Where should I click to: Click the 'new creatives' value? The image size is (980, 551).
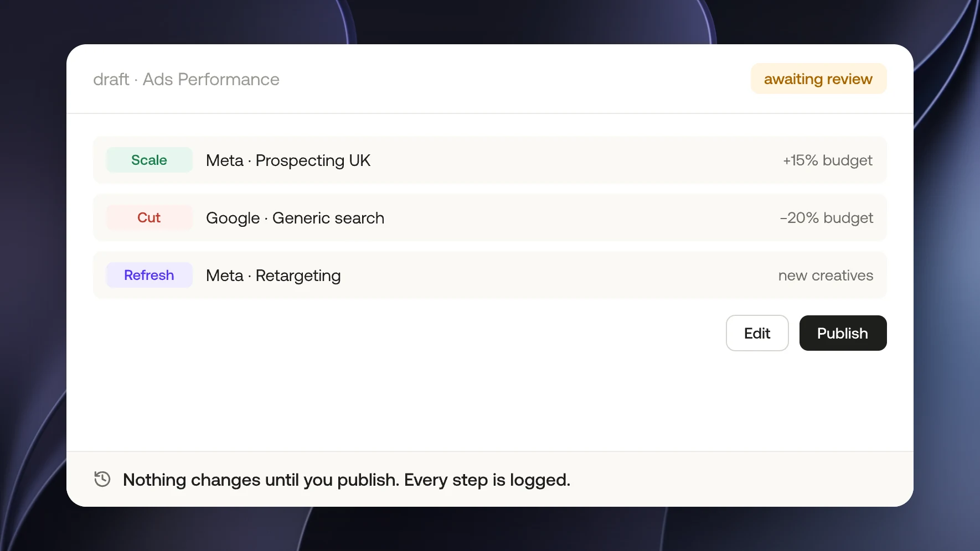pos(826,275)
